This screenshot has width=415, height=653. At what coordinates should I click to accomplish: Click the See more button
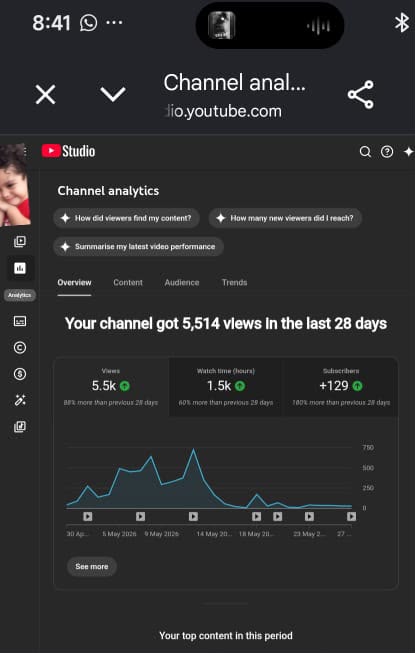92,566
